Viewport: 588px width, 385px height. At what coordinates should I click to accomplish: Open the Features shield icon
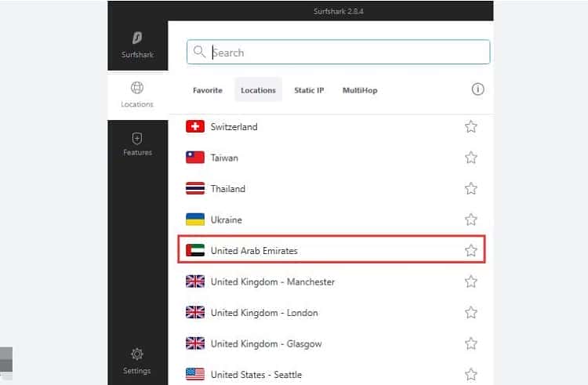137,138
